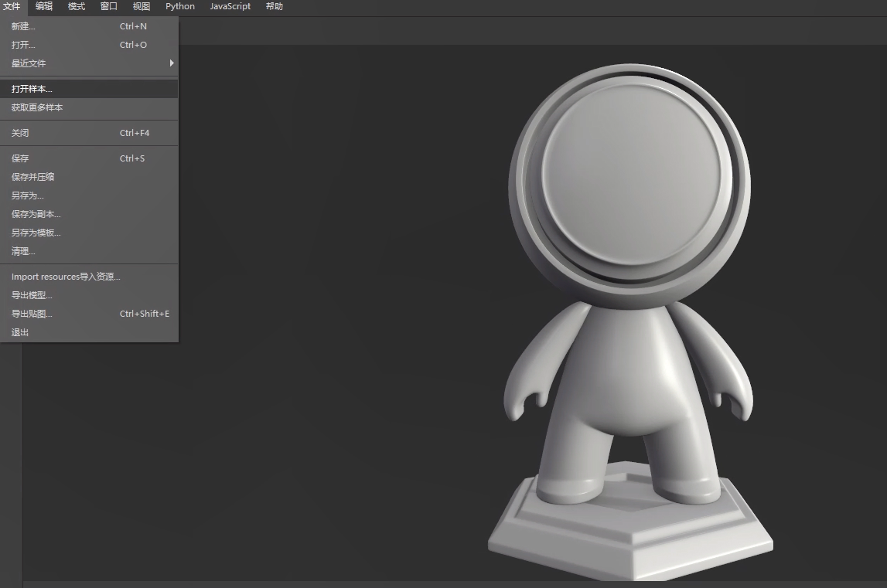The image size is (887, 588).
Task: Select 导出贴图... to export textures
Action: click(x=32, y=314)
